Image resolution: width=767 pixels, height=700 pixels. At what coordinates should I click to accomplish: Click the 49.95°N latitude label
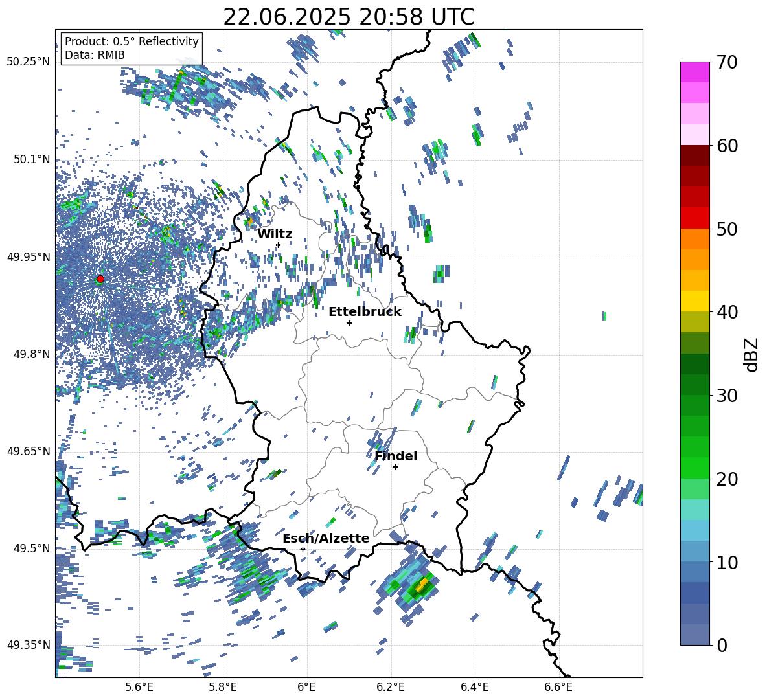point(29,256)
